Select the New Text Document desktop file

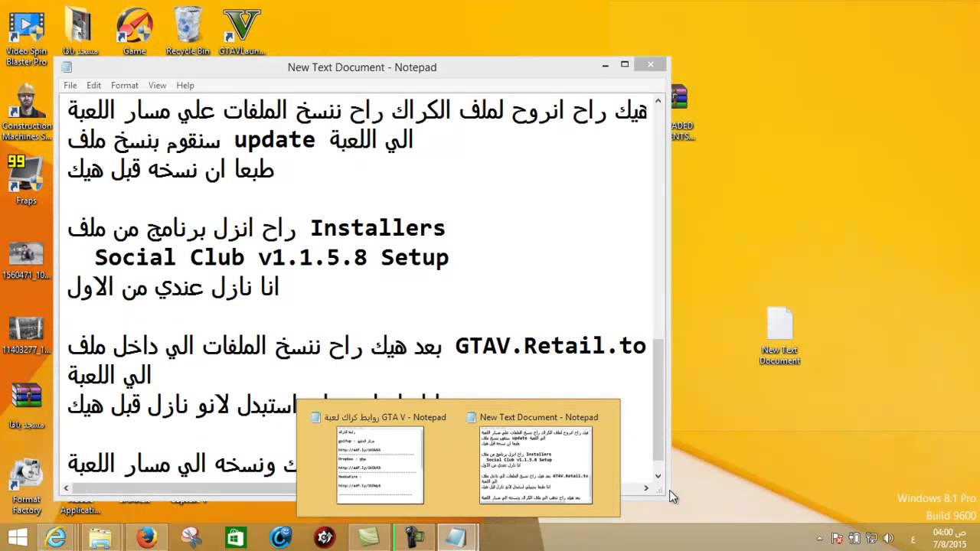[x=779, y=335]
